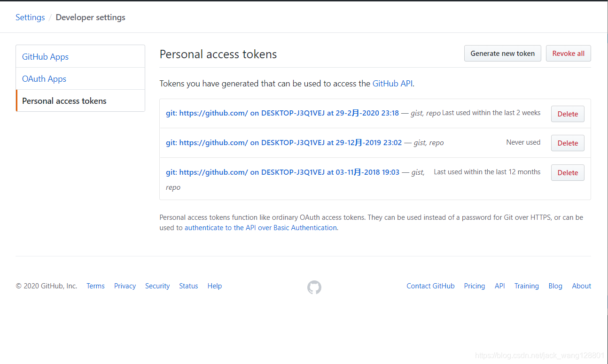608x364 pixels.
Task: Visit Contact GitHub in footer
Action: click(430, 286)
